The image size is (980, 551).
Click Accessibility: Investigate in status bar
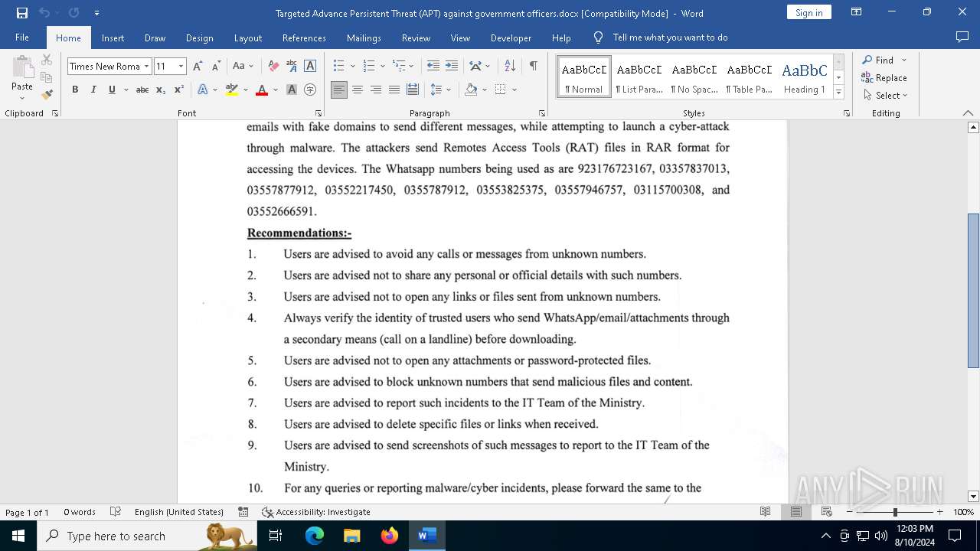pyautogui.click(x=315, y=512)
